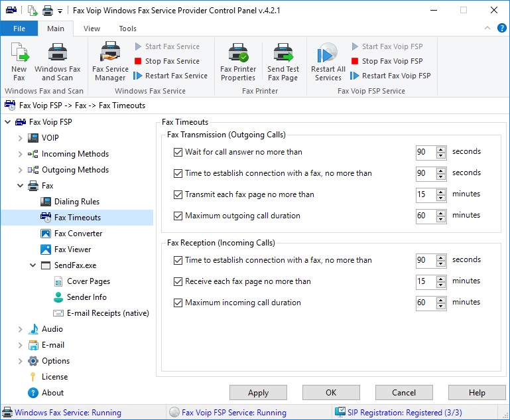Increase Wait for call answer seconds
Viewport: 510px width, 420px height.
(441, 149)
